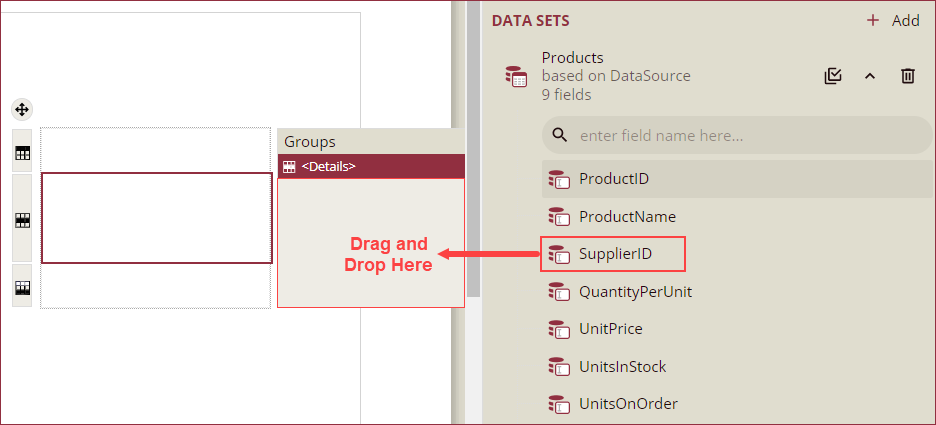Click the field name search box

[737, 135]
